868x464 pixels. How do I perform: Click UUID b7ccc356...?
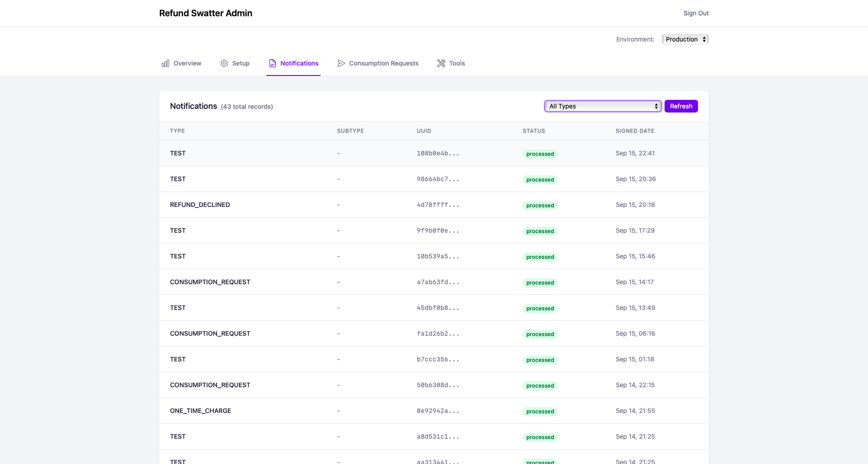click(x=438, y=360)
